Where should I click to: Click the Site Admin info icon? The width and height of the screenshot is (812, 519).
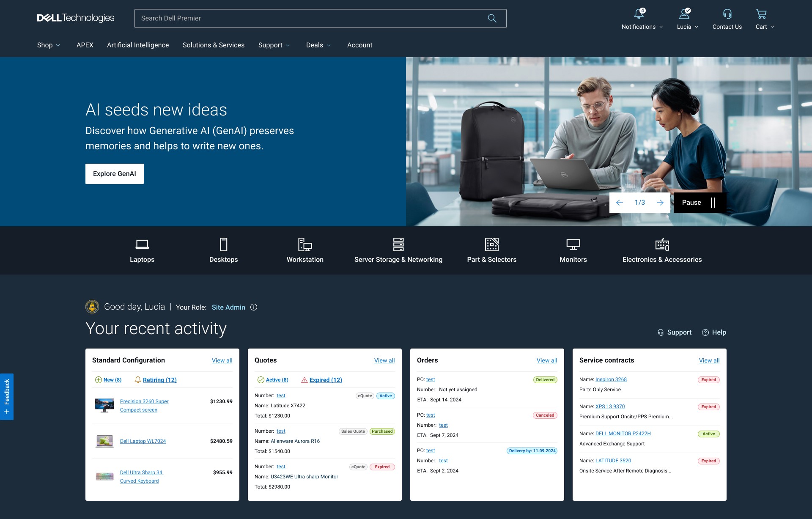pos(253,307)
